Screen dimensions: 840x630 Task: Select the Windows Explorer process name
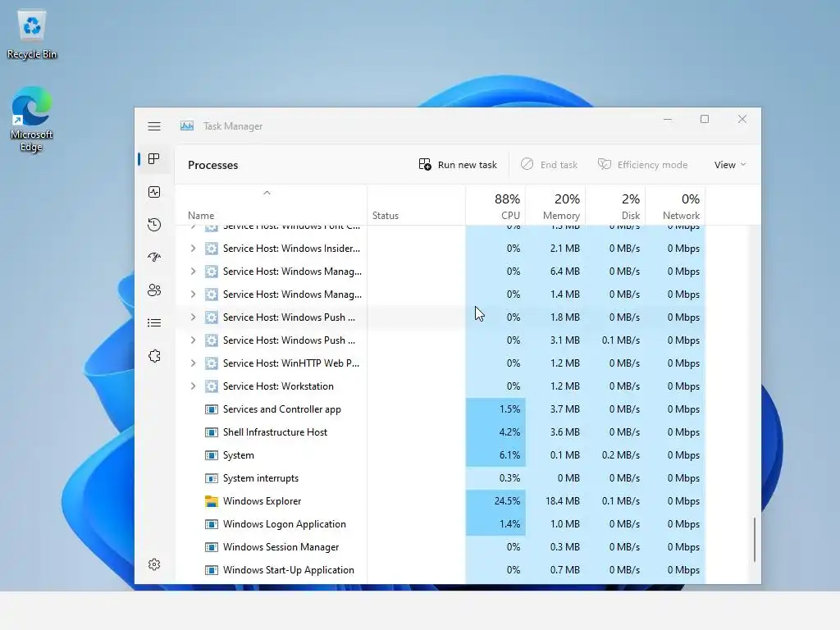pos(262,501)
